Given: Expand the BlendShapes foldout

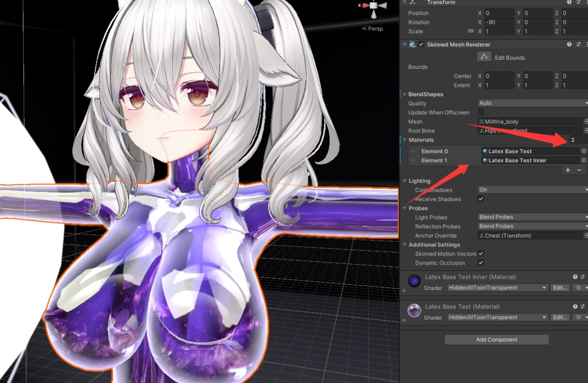Looking at the screenshot, I should tap(405, 94).
